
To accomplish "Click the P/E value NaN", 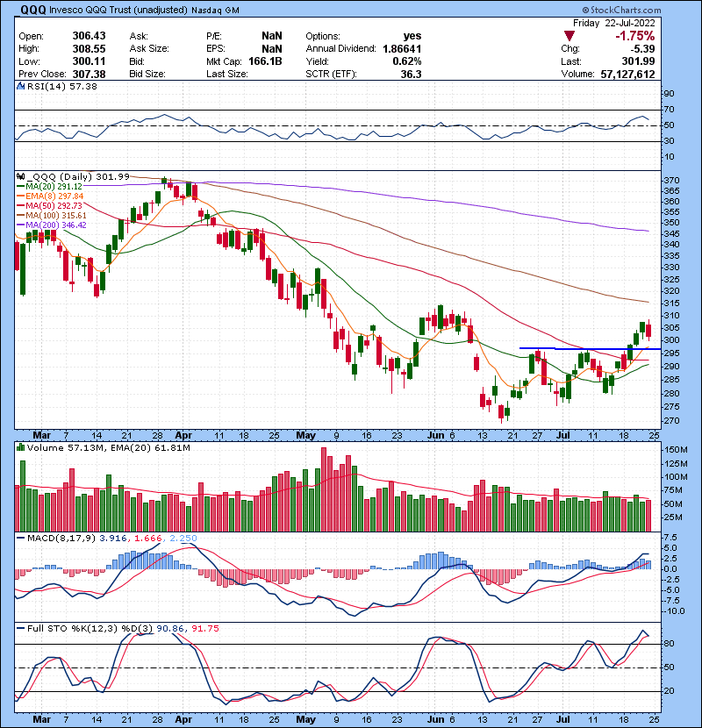I will click(271, 36).
